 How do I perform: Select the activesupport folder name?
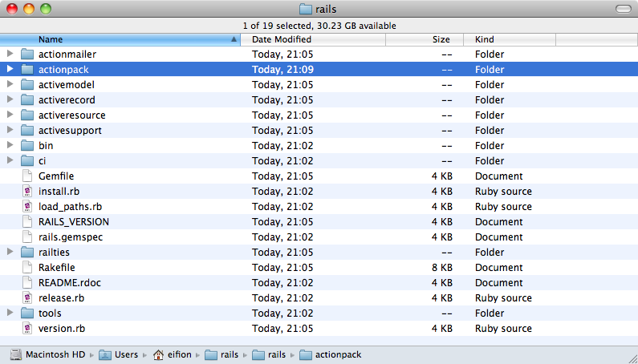(70, 131)
